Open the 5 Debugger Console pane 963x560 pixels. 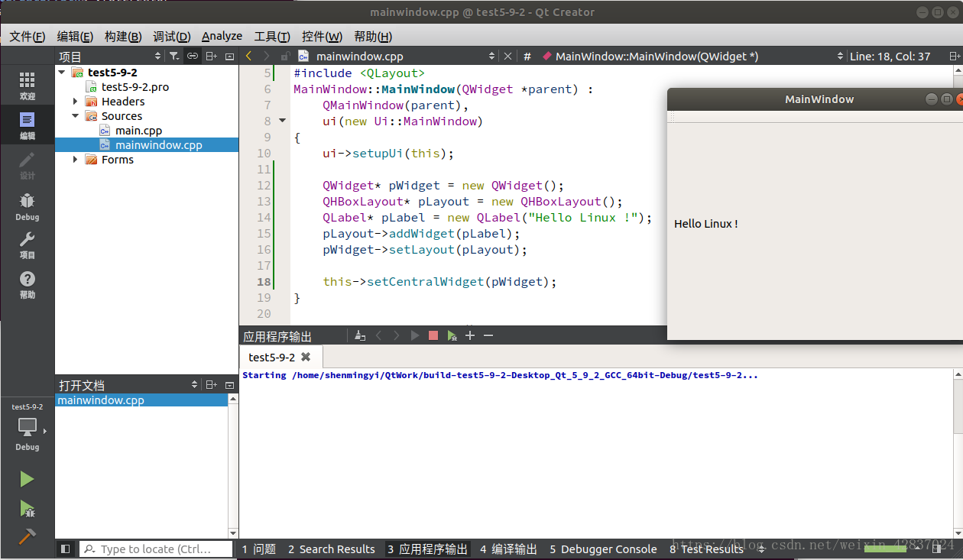click(x=603, y=549)
